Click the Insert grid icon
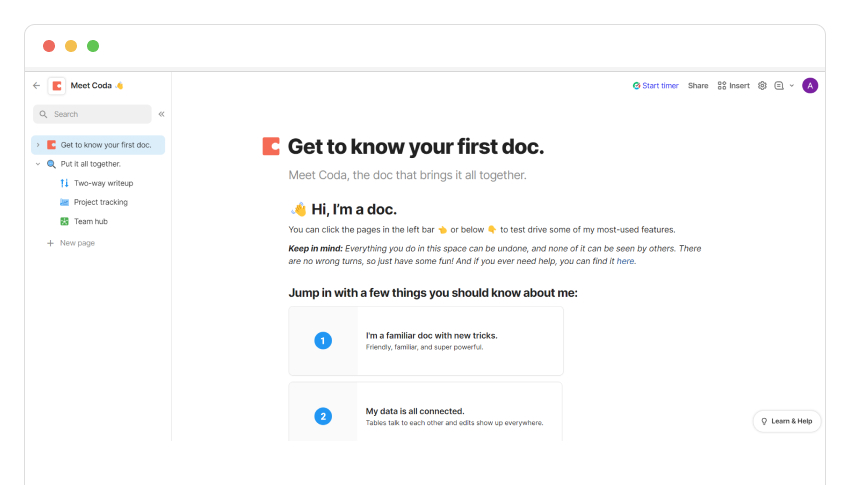 coord(722,86)
